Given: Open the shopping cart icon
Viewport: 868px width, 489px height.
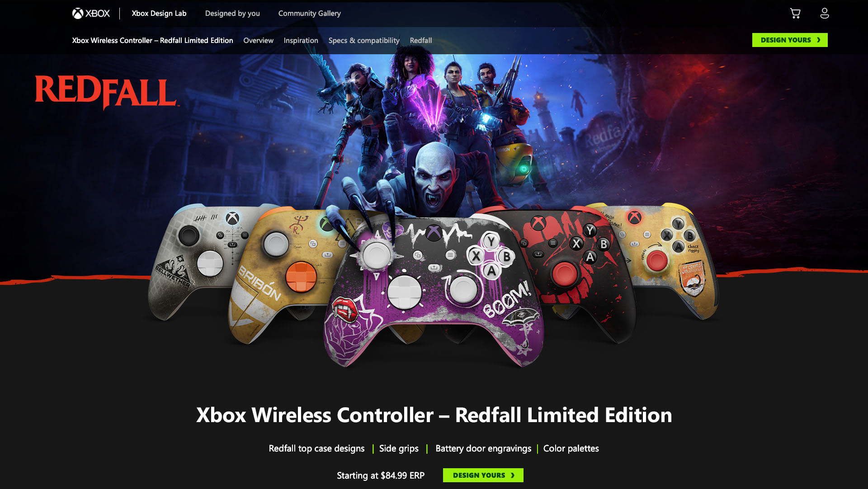Looking at the screenshot, I should tap(795, 13).
